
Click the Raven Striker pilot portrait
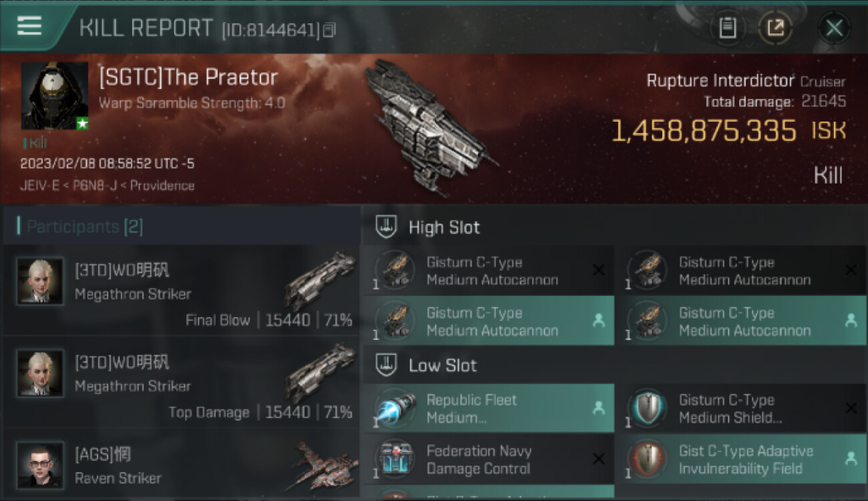coord(40,464)
